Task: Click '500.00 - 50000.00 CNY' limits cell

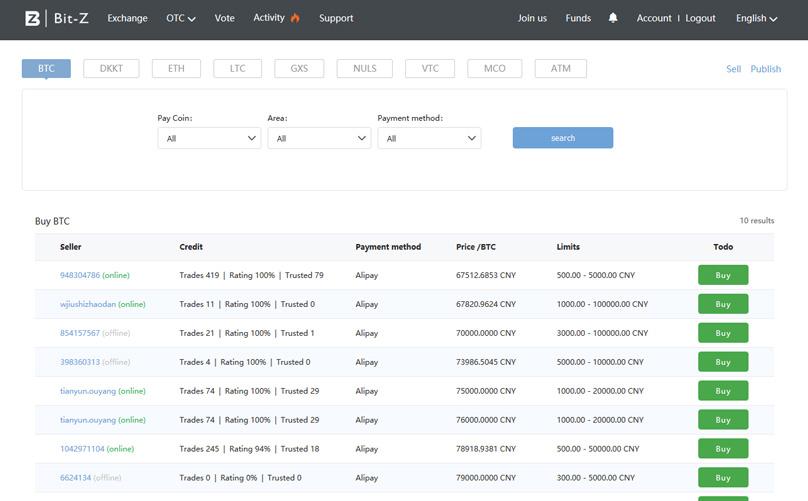Action: [598, 448]
